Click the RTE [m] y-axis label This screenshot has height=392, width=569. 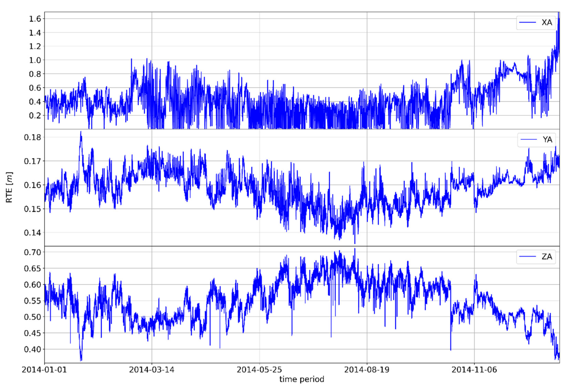(x=9, y=187)
